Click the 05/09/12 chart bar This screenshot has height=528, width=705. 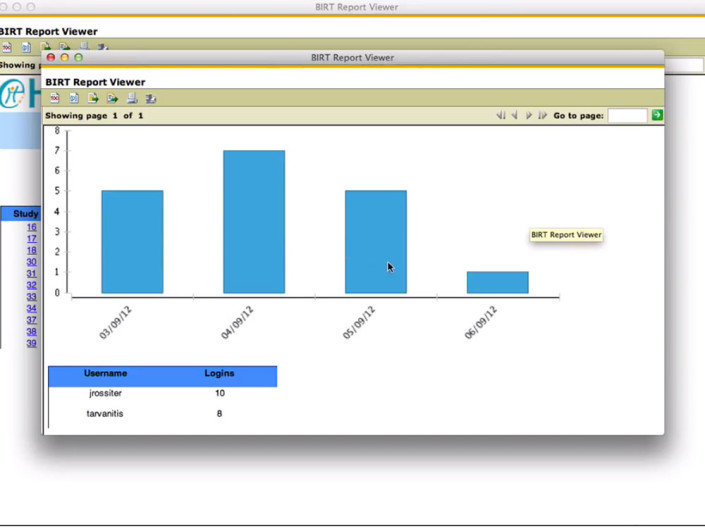376,242
